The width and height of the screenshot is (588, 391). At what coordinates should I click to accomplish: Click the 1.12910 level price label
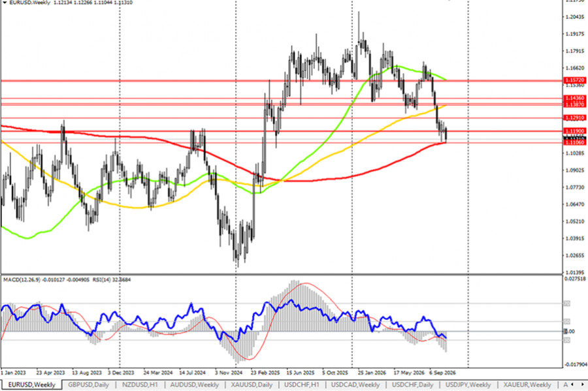(574, 117)
